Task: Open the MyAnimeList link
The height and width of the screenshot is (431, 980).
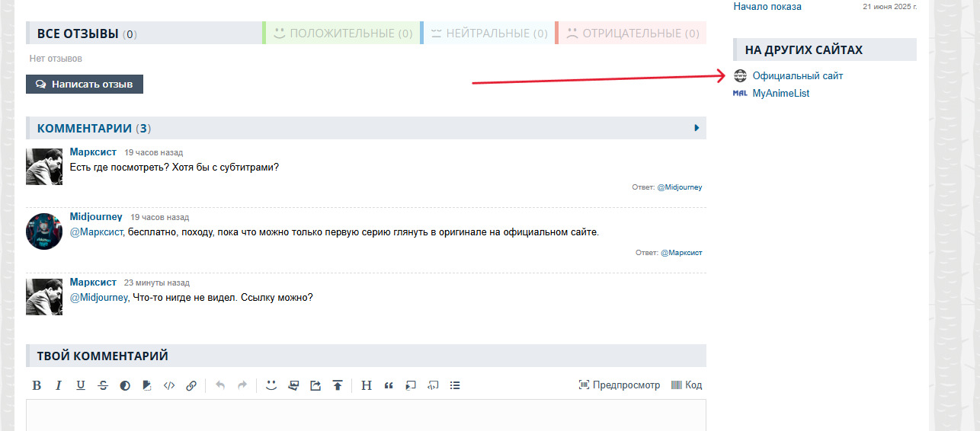Action: tap(780, 94)
